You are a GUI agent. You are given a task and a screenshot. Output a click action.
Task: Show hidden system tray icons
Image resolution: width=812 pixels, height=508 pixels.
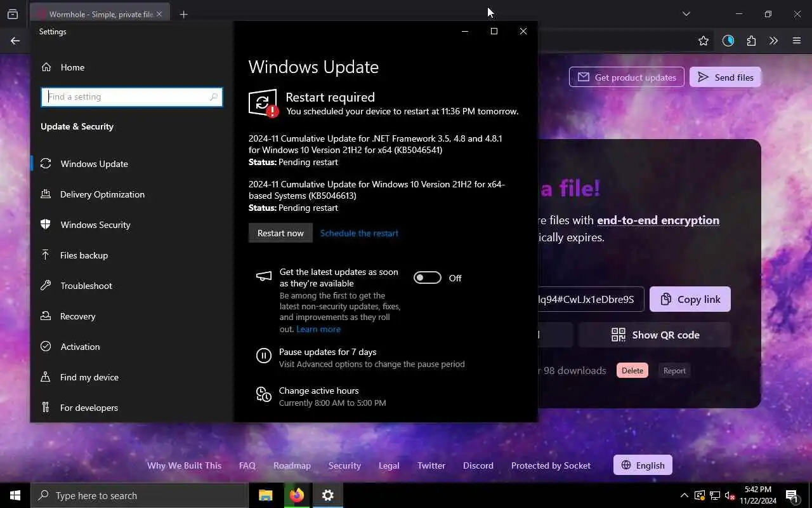(684, 495)
